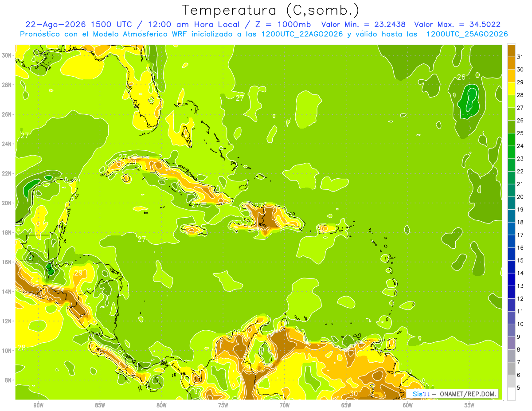The height and width of the screenshot is (411, 532).
Task: Click the blue "Sis" logo beside ONAMET
Action: 418,394
